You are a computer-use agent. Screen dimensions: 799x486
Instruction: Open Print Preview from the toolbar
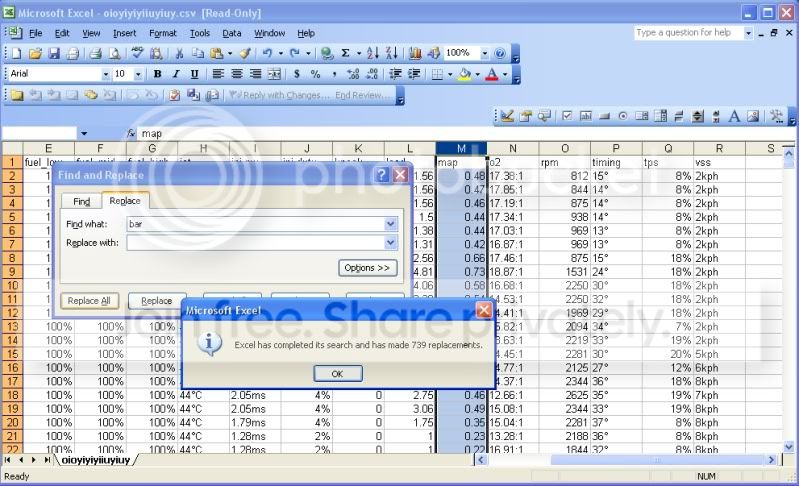(115, 53)
